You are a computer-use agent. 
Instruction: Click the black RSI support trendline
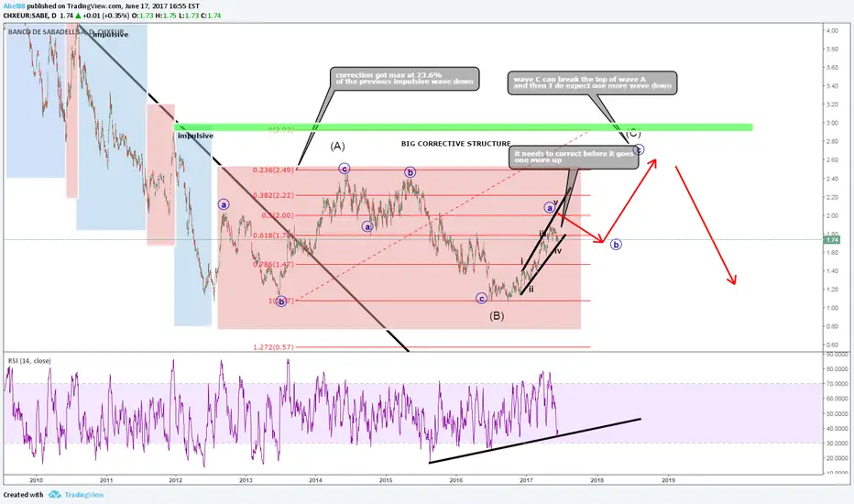[535, 441]
